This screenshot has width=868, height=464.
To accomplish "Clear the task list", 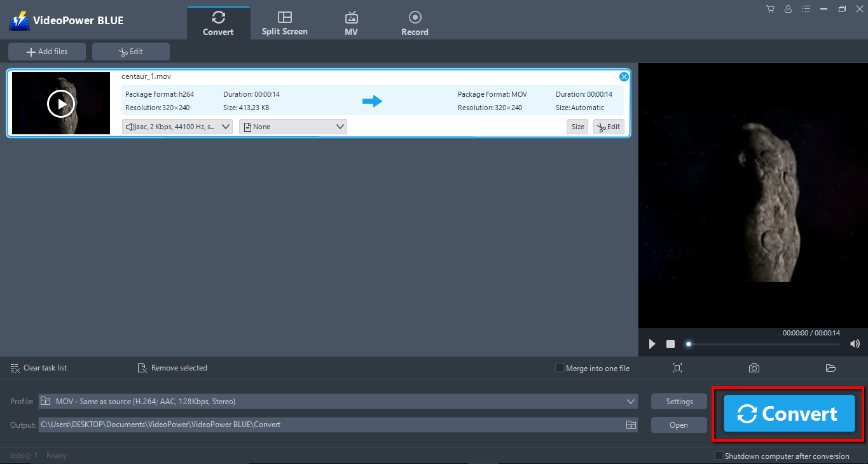I will tap(38, 368).
